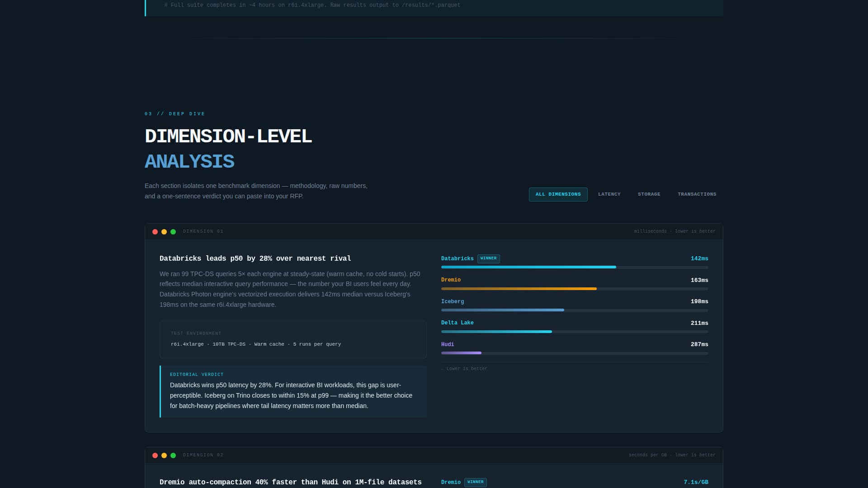Click WINNER badge next to Databricks
Viewport: 868px width, 488px height.
click(x=488, y=258)
